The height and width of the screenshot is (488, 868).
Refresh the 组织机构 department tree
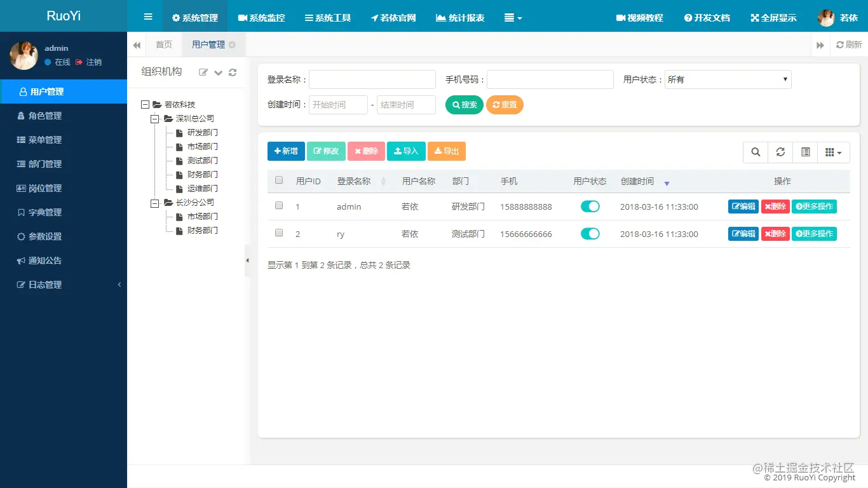233,72
